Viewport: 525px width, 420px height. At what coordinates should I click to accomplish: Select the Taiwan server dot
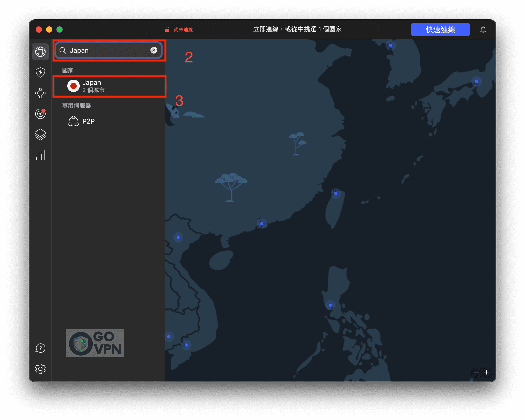[x=336, y=193]
